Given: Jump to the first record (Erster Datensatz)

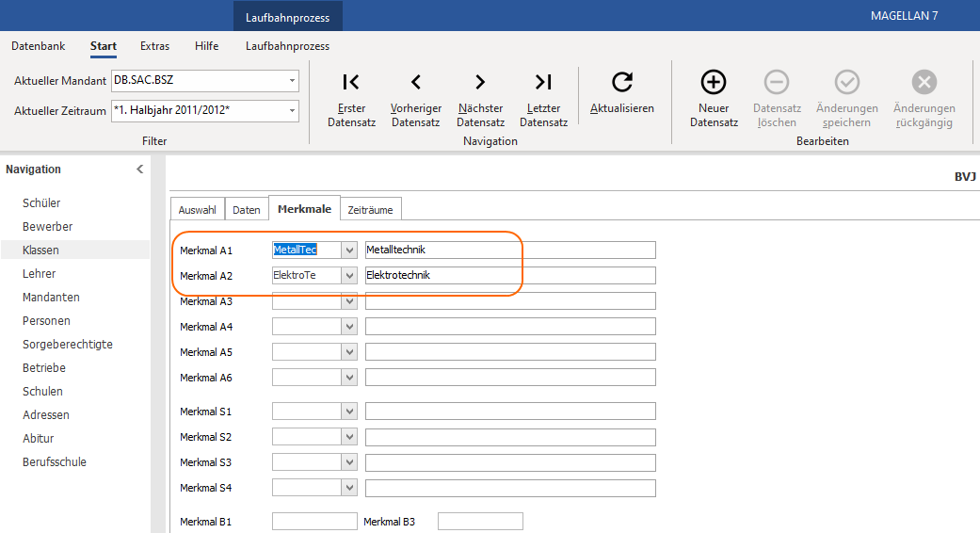Looking at the screenshot, I should [x=351, y=82].
